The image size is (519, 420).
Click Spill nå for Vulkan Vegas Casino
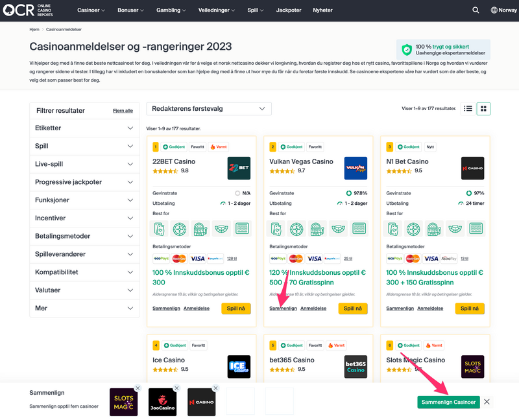pyautogui.click(x=352, y=309)
